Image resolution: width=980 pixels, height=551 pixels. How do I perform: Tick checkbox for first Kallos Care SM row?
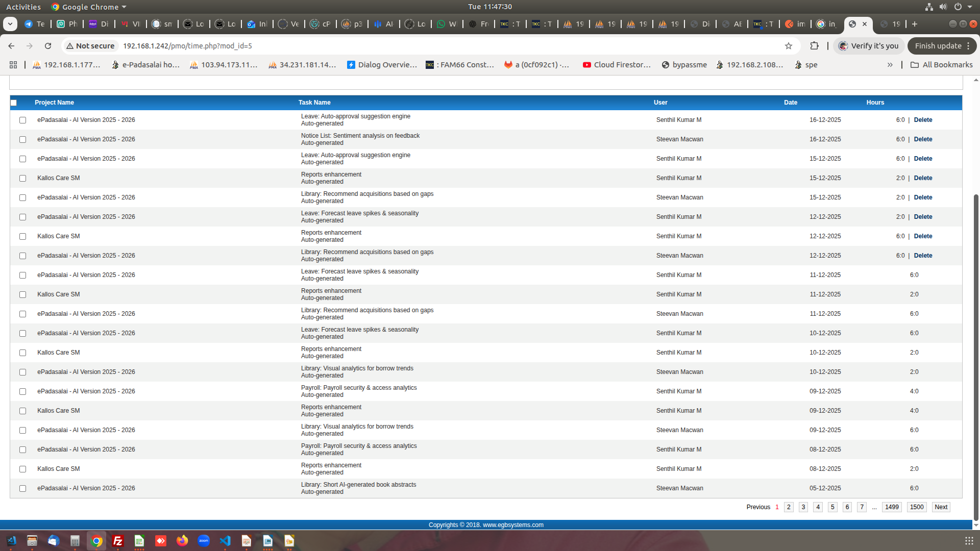[x=22, y=179]
